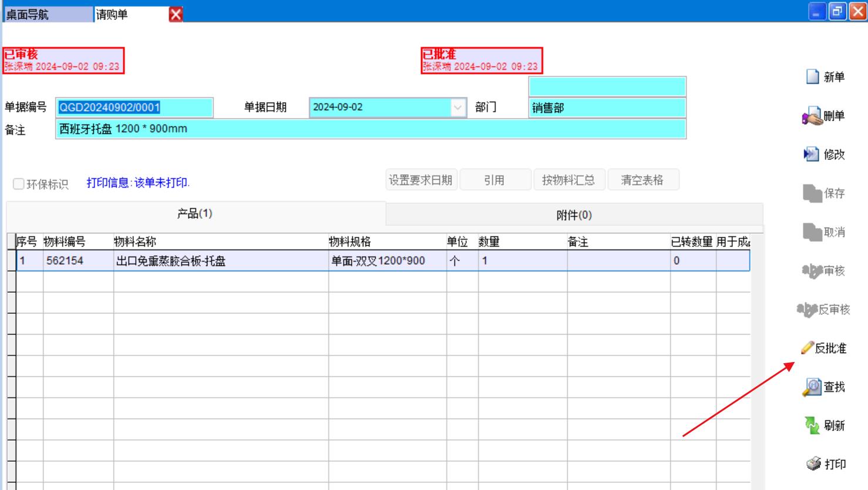Viewport: 868px width, 490px height.
Task: Click the 设置要求日期 button
Action: point(421,180)
